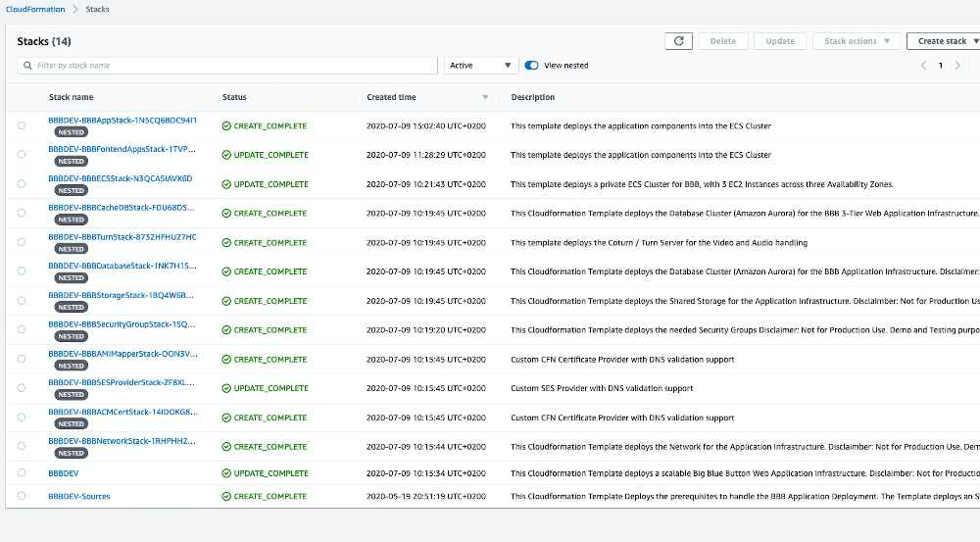Select radio button for BBBDEV-BBBSESProviderStack
Viewport: 980px width, 542px height.
click(22, 388)
